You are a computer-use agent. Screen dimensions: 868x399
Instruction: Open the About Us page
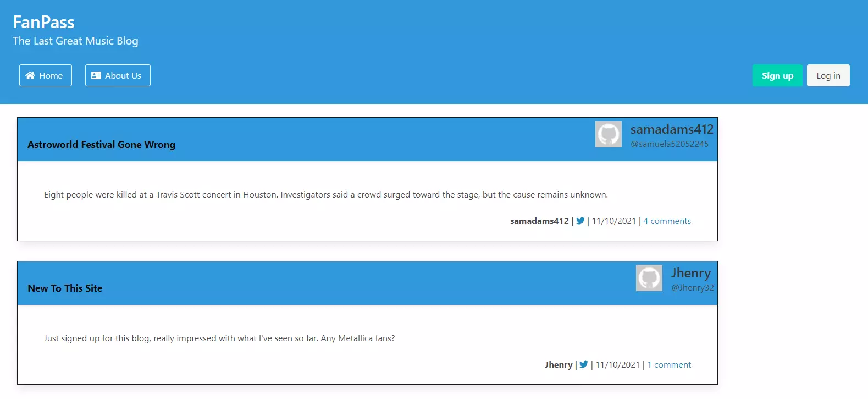pos(118,75)
